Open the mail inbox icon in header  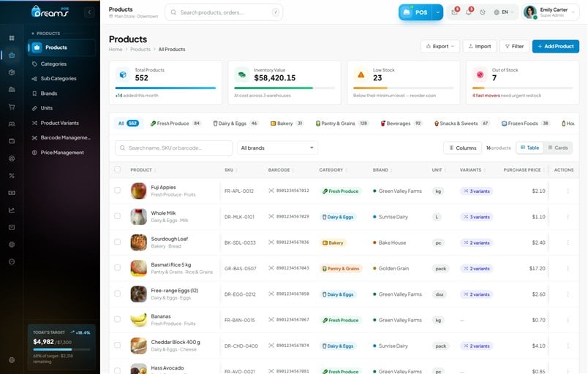tap(454, 12)
